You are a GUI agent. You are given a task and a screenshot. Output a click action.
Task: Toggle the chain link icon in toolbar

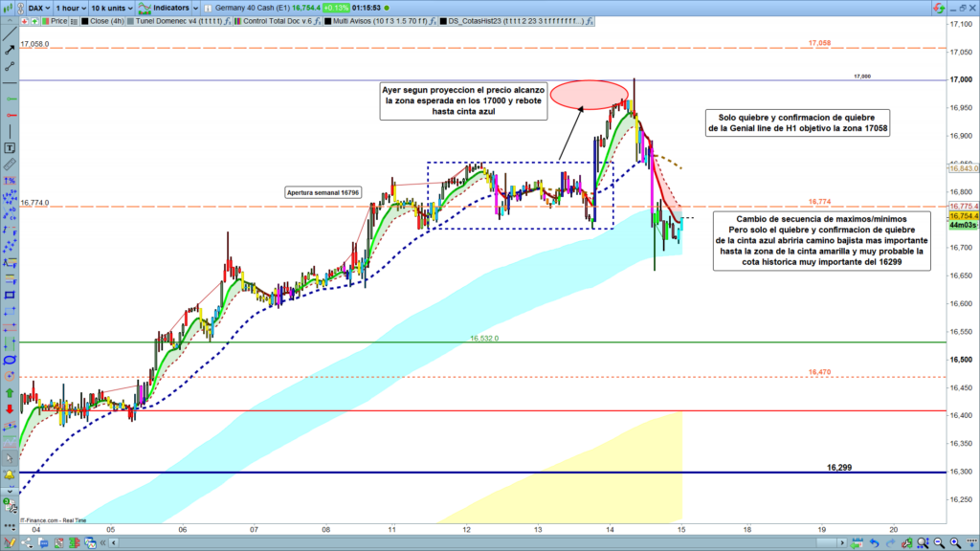[10, 66]
